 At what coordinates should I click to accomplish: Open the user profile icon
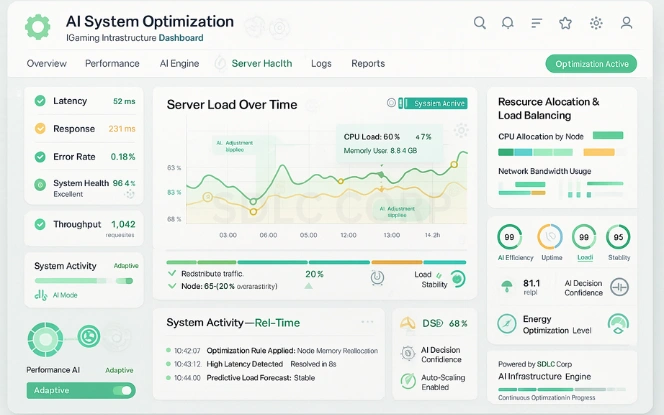coord(626,23)
